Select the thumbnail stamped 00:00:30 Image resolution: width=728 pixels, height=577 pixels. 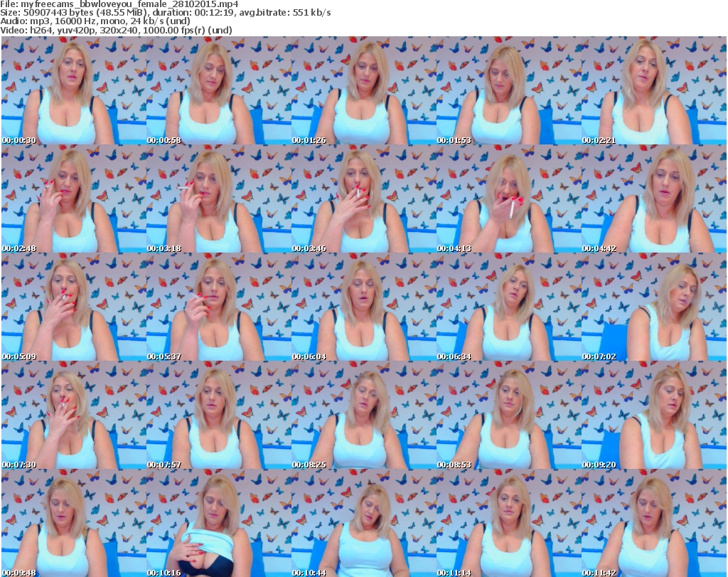74,90
